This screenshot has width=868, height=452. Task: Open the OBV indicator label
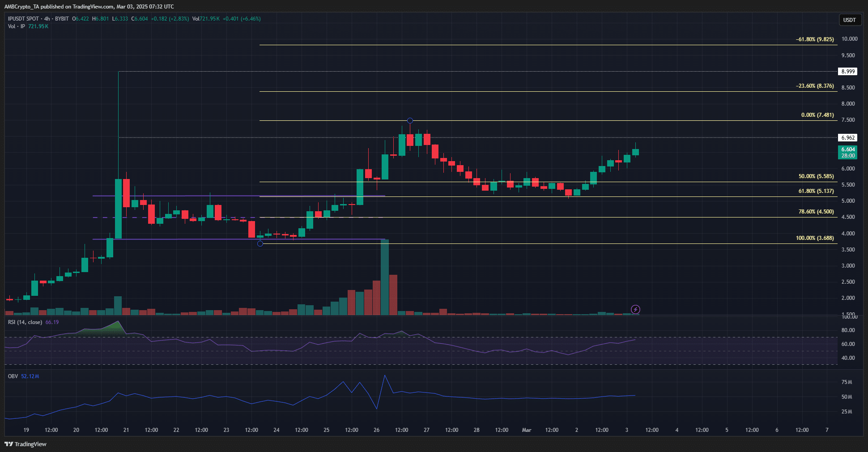(x=13, y=376)
